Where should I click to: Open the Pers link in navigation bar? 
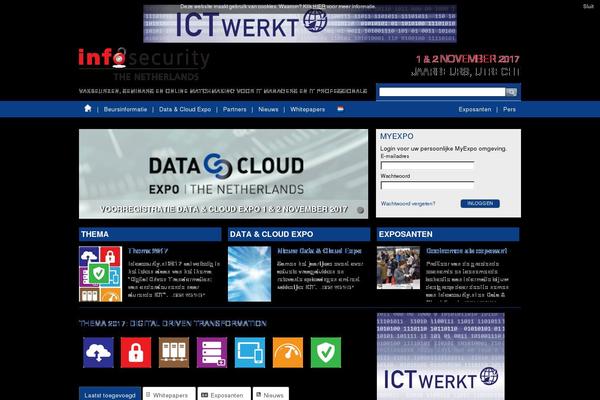(x=509, y=109)
